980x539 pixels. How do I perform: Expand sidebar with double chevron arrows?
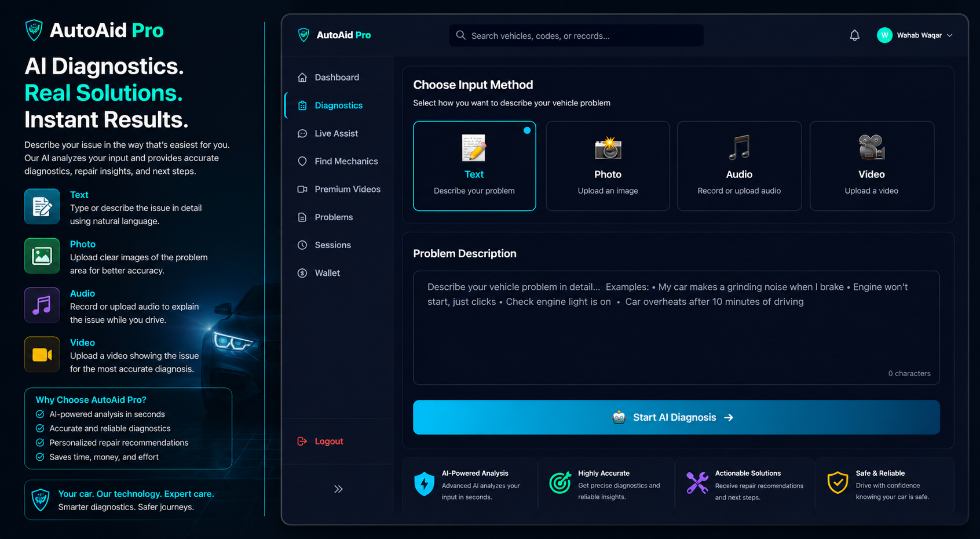click(338, 489)
